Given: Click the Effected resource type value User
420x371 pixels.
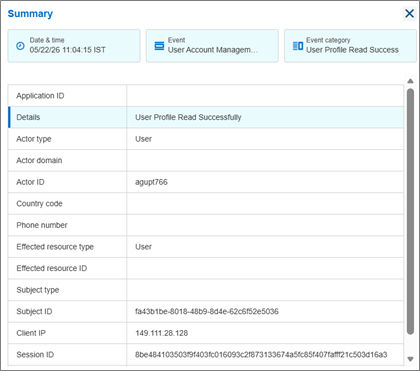Looking at the screenshot, I should (x=143, y=247).
